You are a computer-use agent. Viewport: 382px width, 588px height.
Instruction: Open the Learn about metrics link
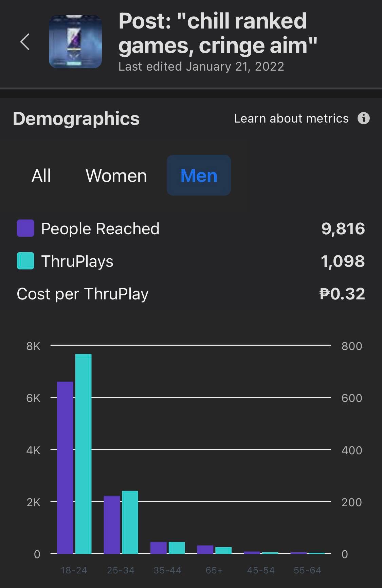pyautogui.click(x=291, y=118)
